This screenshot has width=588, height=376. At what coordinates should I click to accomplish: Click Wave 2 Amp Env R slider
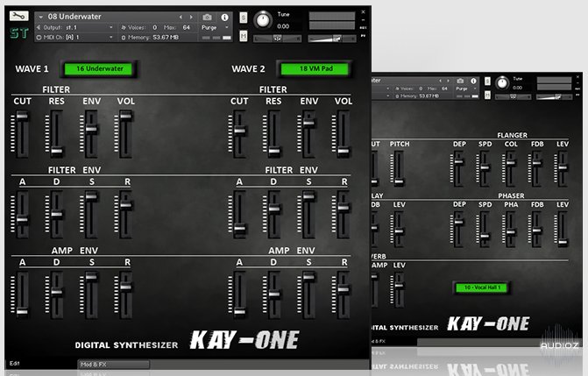tap(344, 295)
